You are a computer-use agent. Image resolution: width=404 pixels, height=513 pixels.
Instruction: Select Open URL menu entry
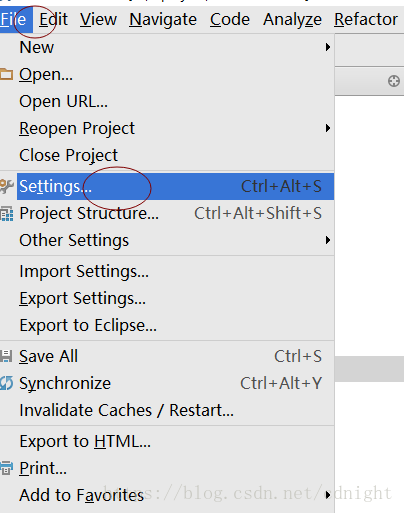coord(63,101)
